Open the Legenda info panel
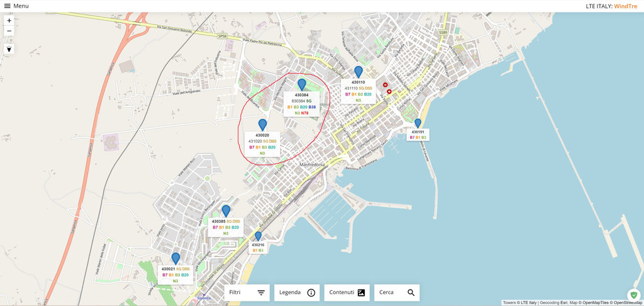 297,292
